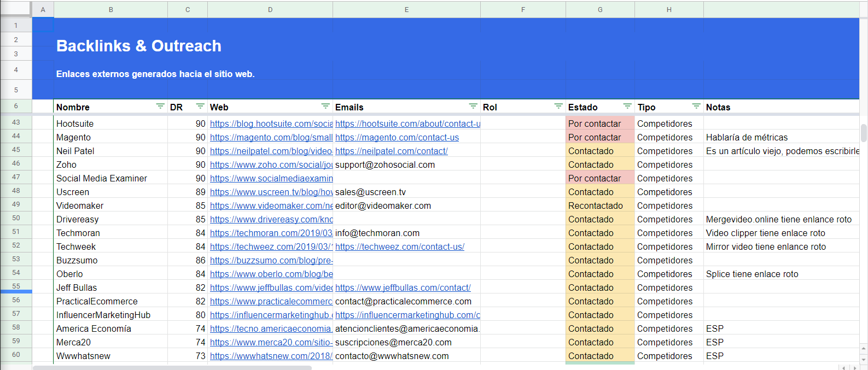
Task: Select row 43 header
Action: click(16, 122)
